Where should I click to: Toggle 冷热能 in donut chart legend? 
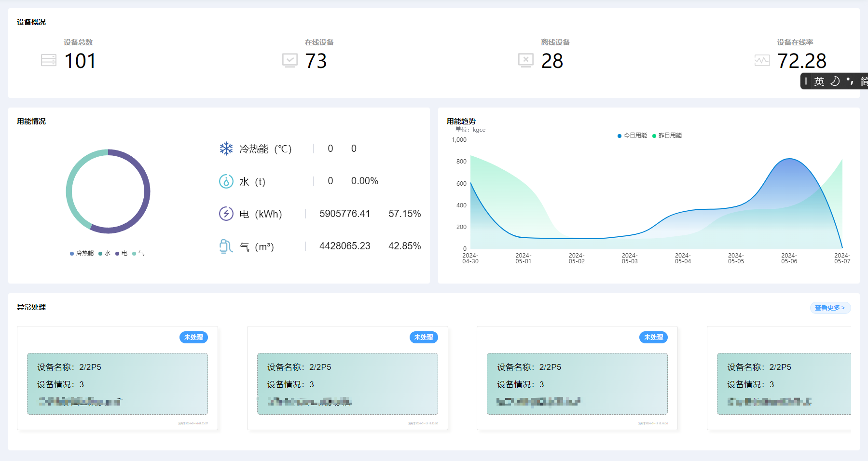82,253
